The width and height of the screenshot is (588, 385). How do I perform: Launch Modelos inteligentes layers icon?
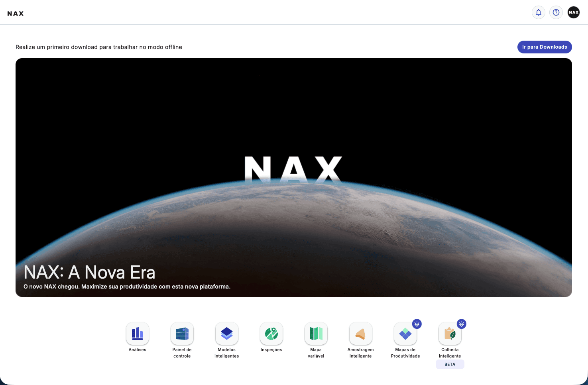(227, 334)
